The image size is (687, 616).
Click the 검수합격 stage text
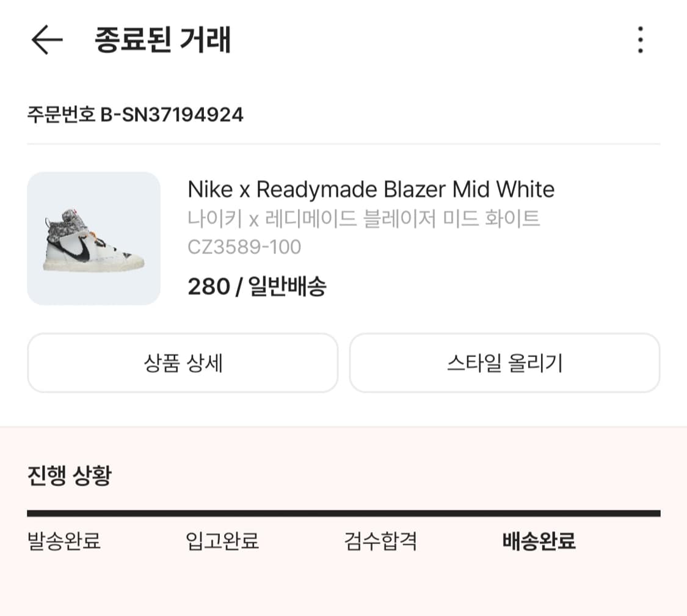pyautogui.click(x=380, y=541)
